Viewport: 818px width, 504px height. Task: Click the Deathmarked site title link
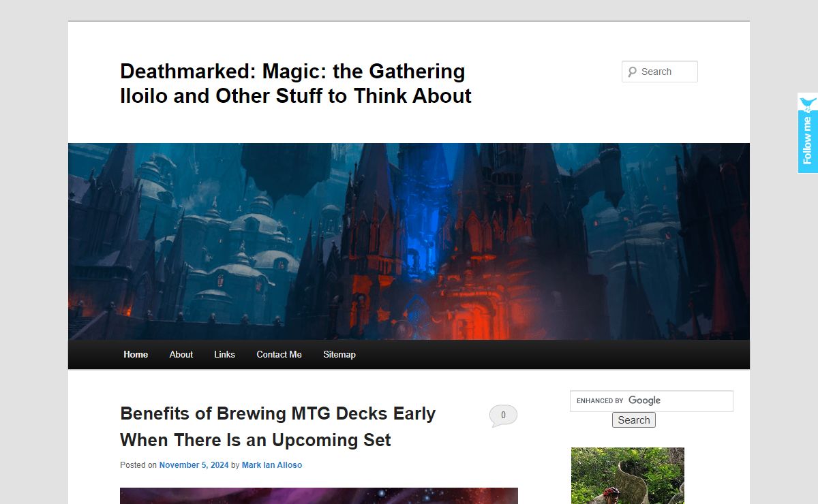[x=296, y=83]
